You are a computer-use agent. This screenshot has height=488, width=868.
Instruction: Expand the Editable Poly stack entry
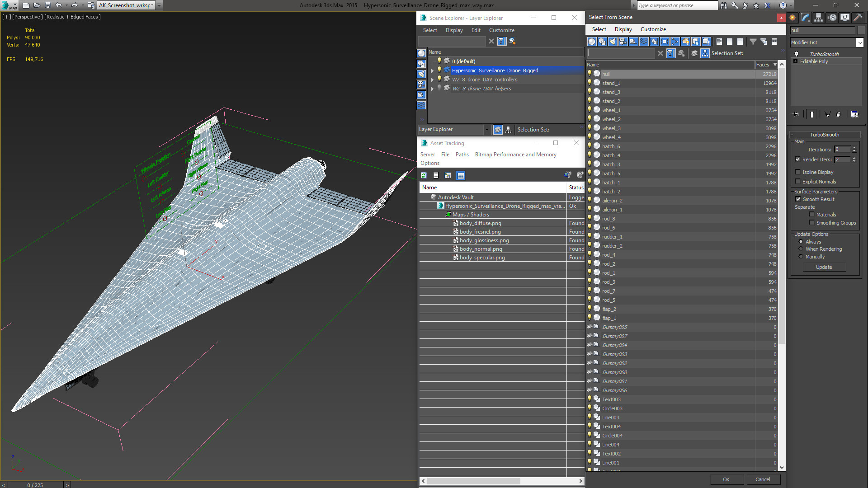pos(795,61)
